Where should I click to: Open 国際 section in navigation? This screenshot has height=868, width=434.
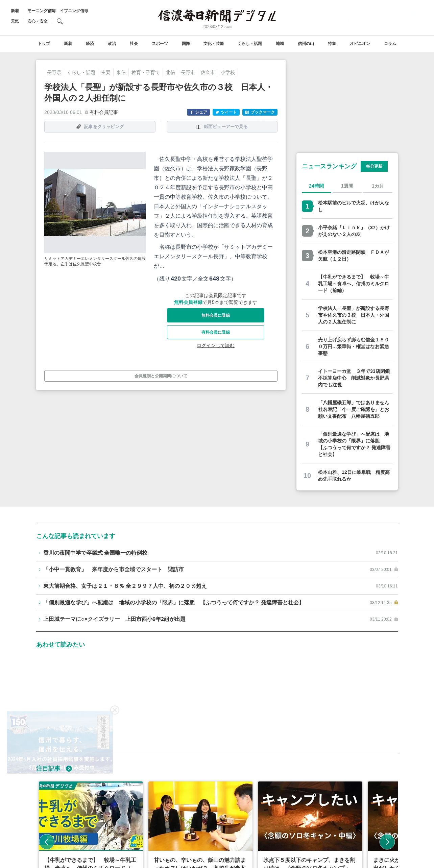click(186, 44)
